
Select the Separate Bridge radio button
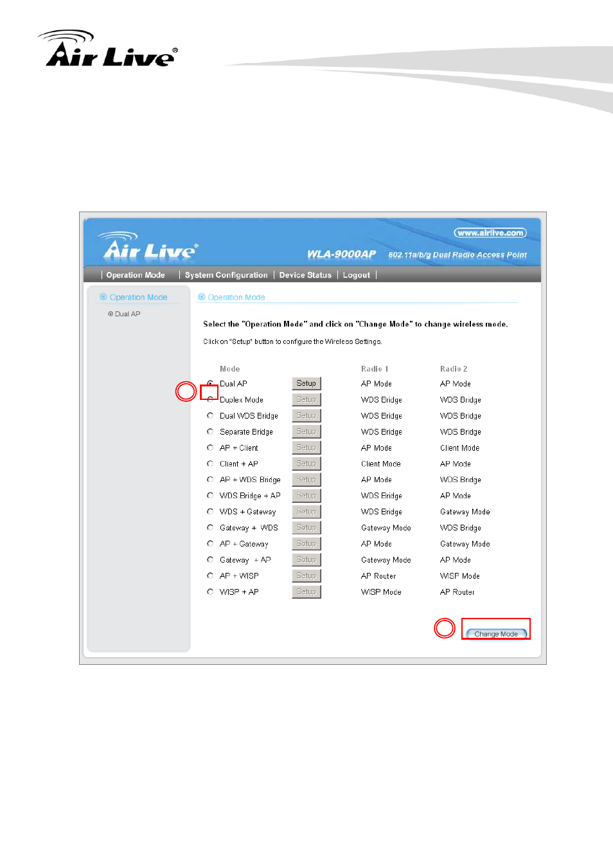click(x=210, y=431)
